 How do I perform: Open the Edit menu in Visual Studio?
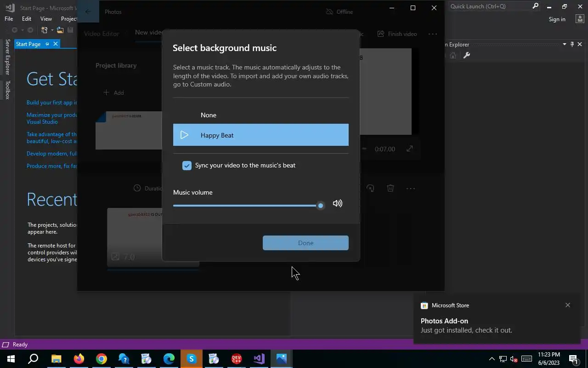(x=27, y=19)
